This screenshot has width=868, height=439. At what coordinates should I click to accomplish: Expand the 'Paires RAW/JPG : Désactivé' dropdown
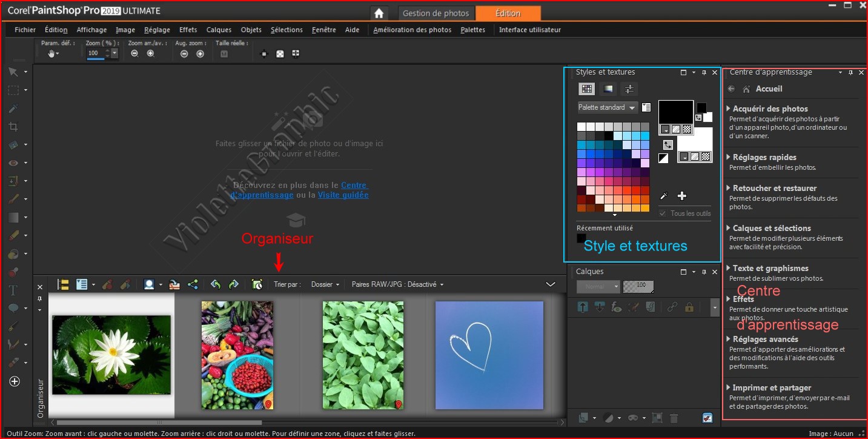point(397,284)
